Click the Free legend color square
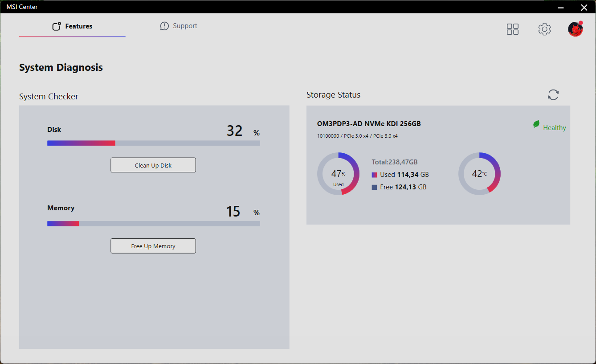Screen dimensions: 596x364 (374, 187)
